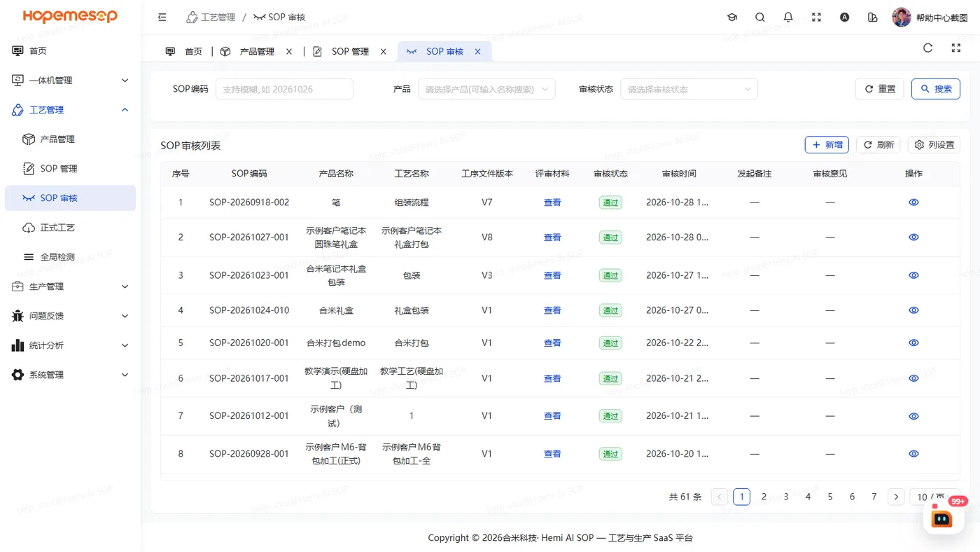The width and height of the screenshot is (980, 552).
Task: Reload the current tab page with the refresh icon
Action: coord(928,48)
